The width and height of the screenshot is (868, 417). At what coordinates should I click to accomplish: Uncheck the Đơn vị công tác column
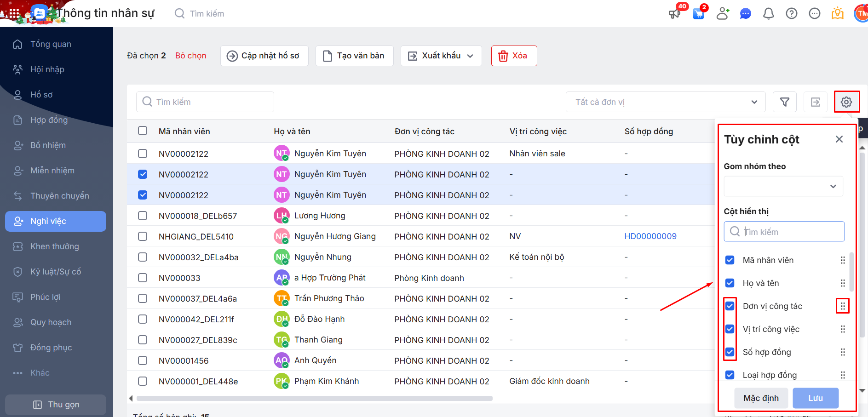click(730, 306)
